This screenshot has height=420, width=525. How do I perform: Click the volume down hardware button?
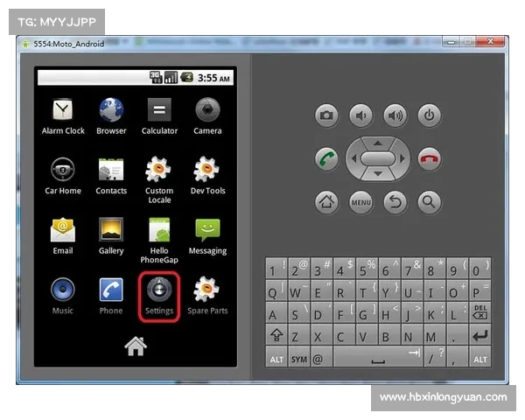pyautogui.click(x=360, y=115)
